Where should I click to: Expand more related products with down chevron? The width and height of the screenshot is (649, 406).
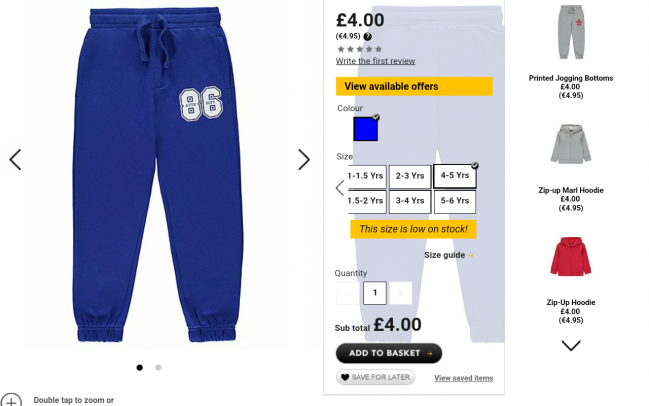571,346
